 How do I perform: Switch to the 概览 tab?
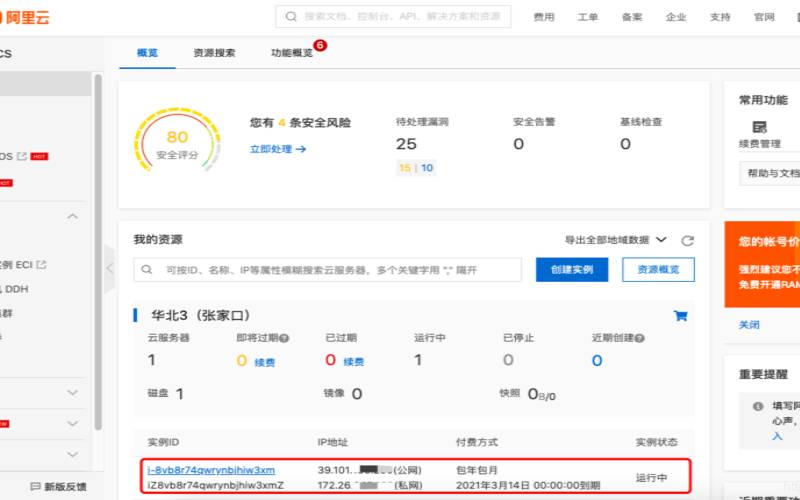(147, 53)
